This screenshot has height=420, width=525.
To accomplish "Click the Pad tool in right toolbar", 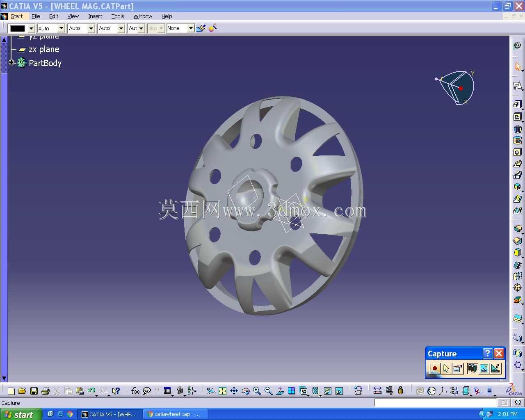I will point(517,105).
